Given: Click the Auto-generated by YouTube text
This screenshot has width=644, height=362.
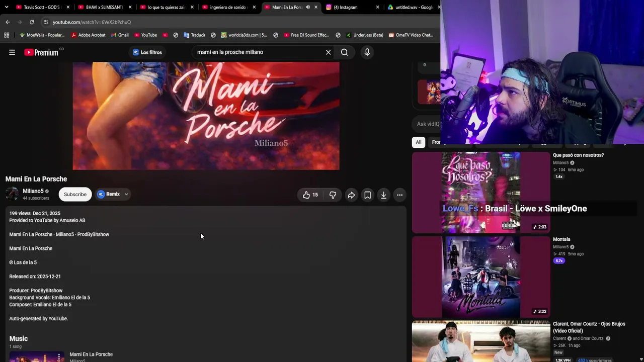Looking at the screenshot, I should (38, 319).
